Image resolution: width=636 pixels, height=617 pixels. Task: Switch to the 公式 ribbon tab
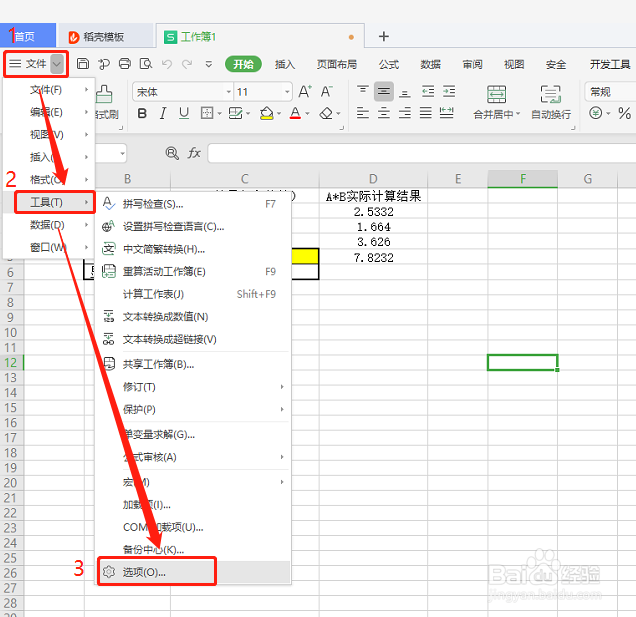tap(389, 64)
